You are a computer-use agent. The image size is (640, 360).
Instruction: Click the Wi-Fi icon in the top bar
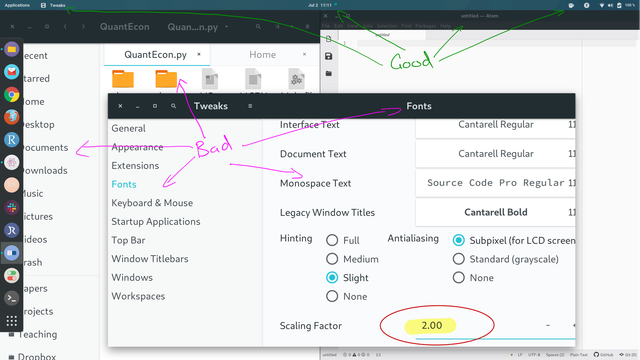pyautogui.click(x=602, y=5)
